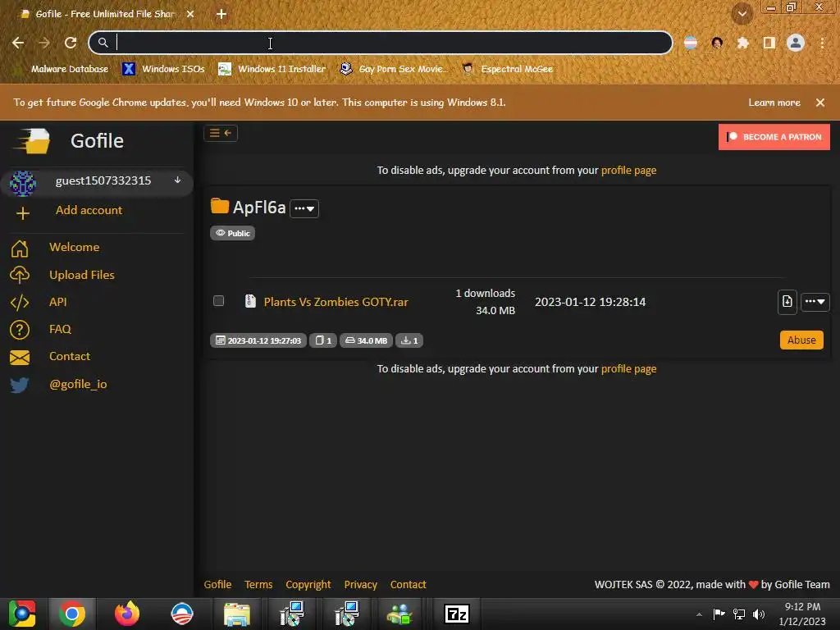
Task: Open the ApFl6a folder options dropdown
Action: coord(304,208)
